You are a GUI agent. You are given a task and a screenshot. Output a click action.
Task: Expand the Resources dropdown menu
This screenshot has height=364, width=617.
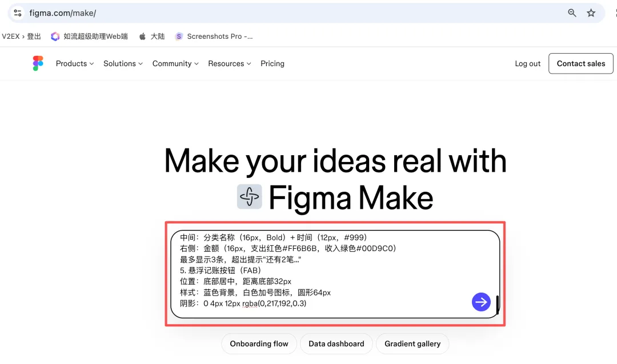[x=230, y=63]
